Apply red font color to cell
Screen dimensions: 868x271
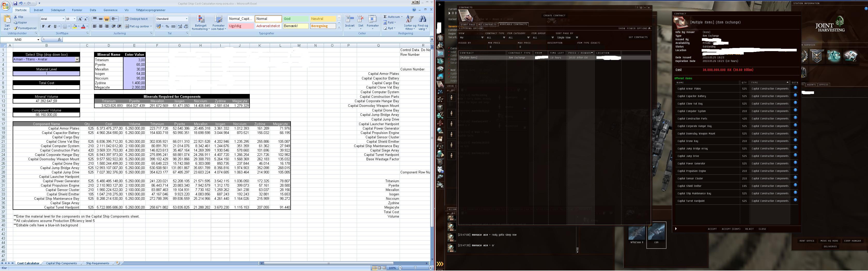click(x=83, y=26)
